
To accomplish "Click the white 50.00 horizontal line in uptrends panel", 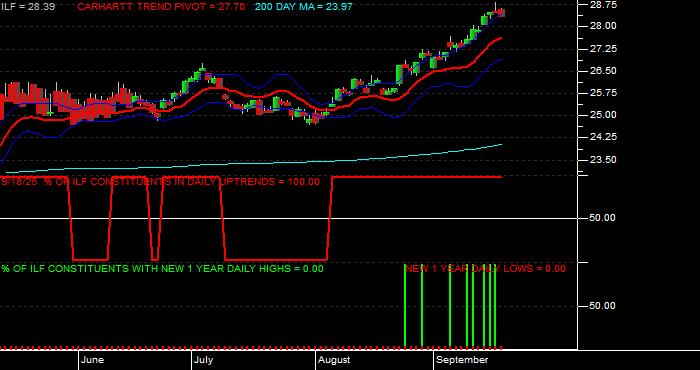I will click(x=288, y=218).
